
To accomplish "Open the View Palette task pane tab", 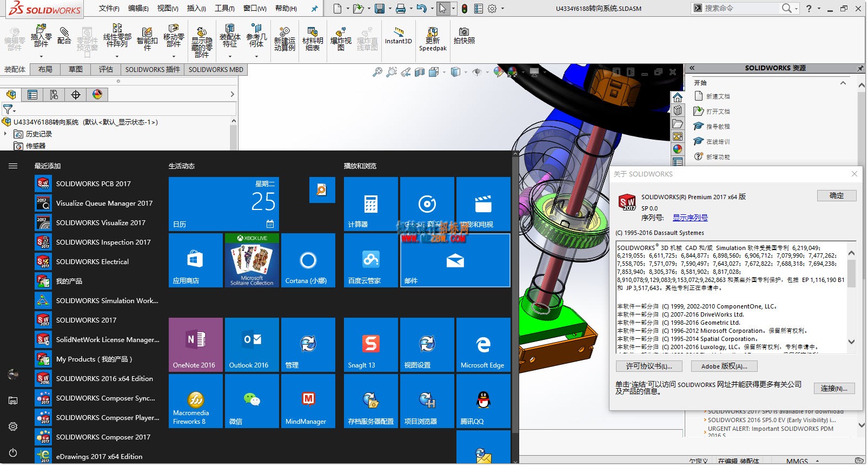I will point(678,136).
